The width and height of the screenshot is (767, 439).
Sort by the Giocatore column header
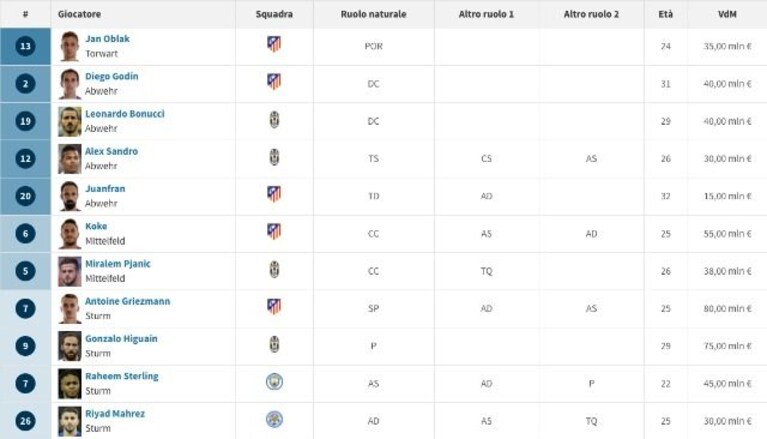click(79, 14)
